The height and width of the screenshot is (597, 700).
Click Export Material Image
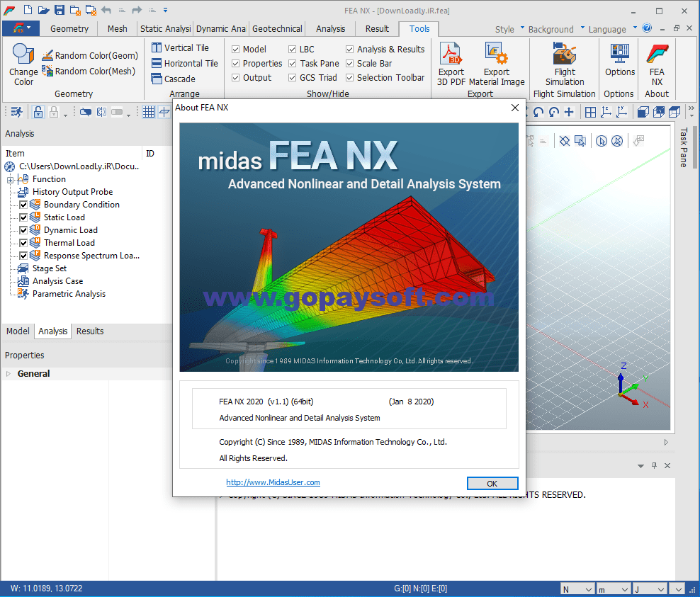click(x=497, y=64)
